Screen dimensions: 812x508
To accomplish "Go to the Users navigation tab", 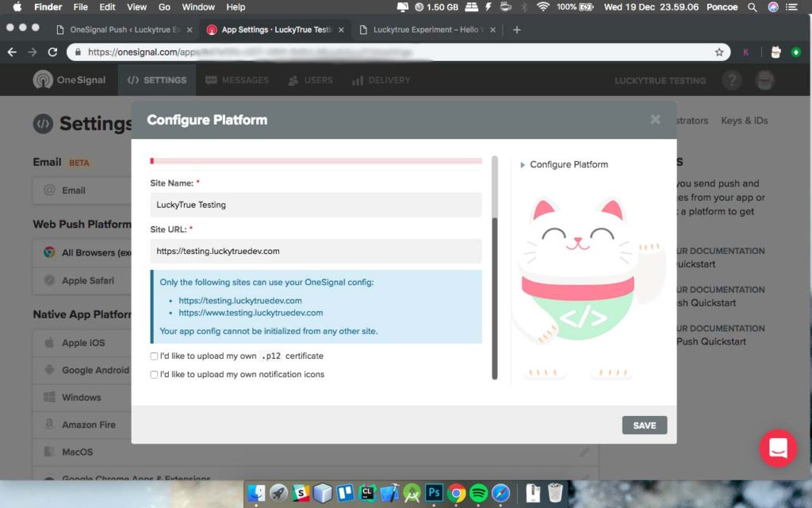I will pos(311,80).
